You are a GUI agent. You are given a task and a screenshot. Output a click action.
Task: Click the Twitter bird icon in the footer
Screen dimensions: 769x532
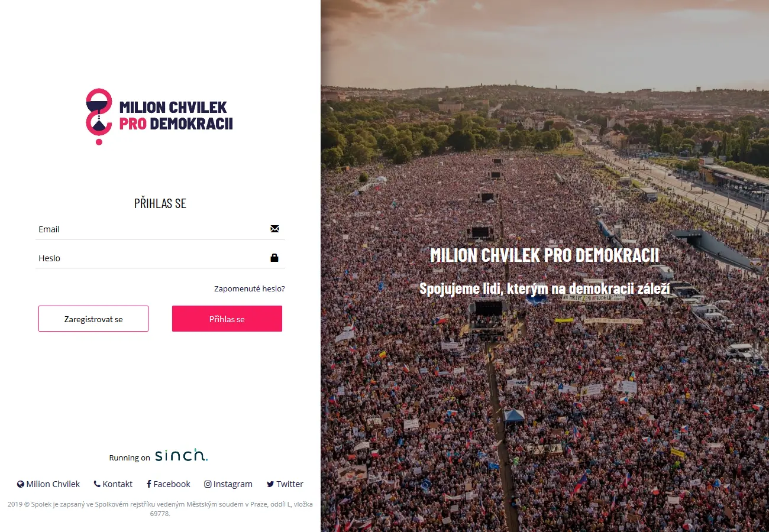coord(270,484)
